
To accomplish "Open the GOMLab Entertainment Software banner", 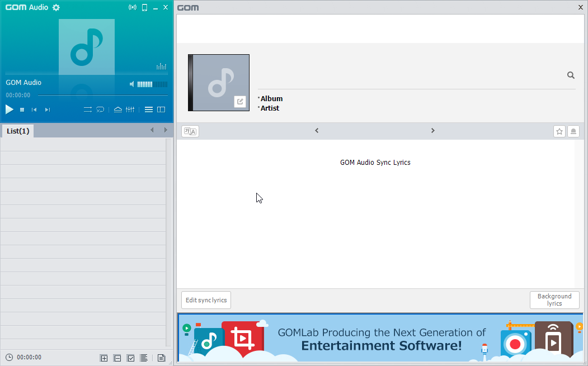I will 380,338.
